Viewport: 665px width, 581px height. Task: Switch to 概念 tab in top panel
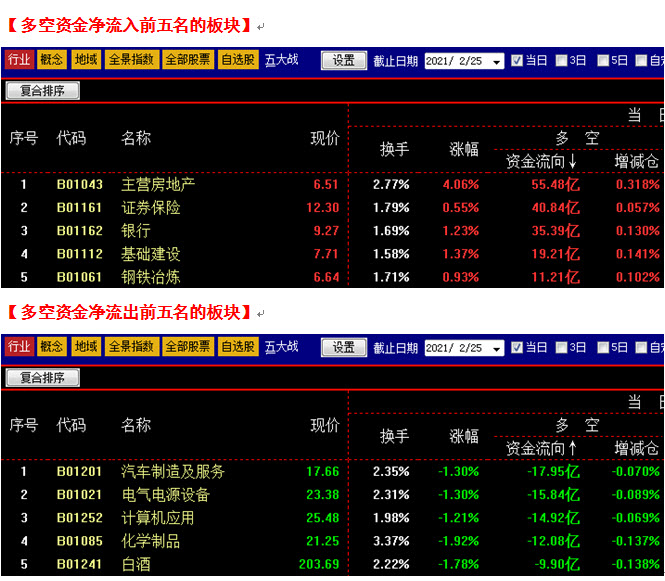[x=52, y=59]
